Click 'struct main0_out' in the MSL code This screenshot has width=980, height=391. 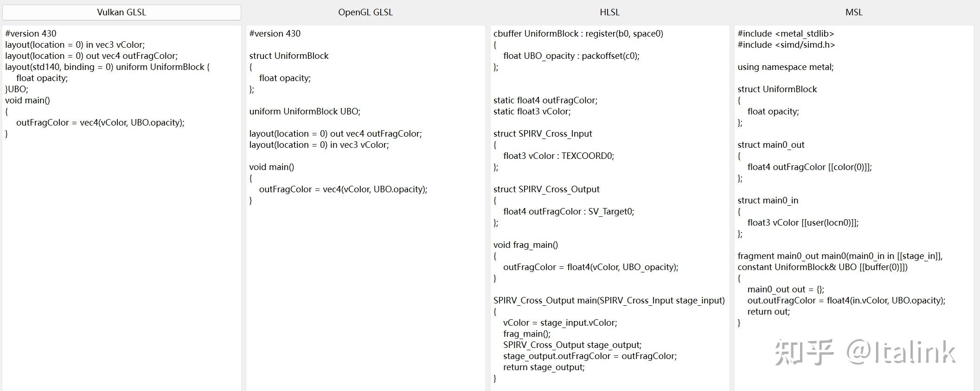(x=771, y=145)
